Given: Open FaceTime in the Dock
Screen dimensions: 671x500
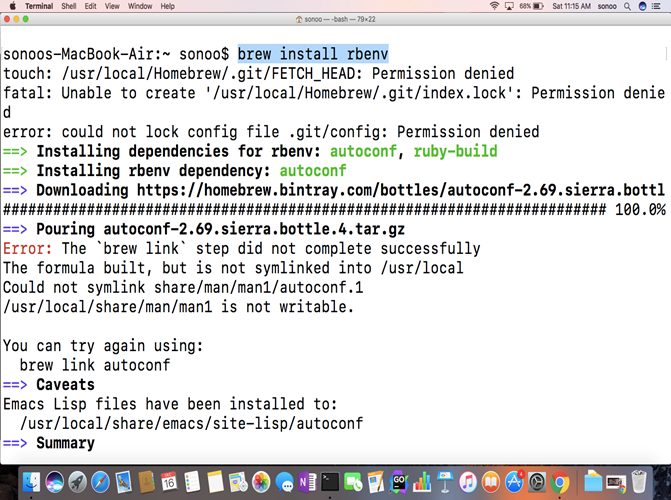Looking at the screenshot, I should pos(353,482).
